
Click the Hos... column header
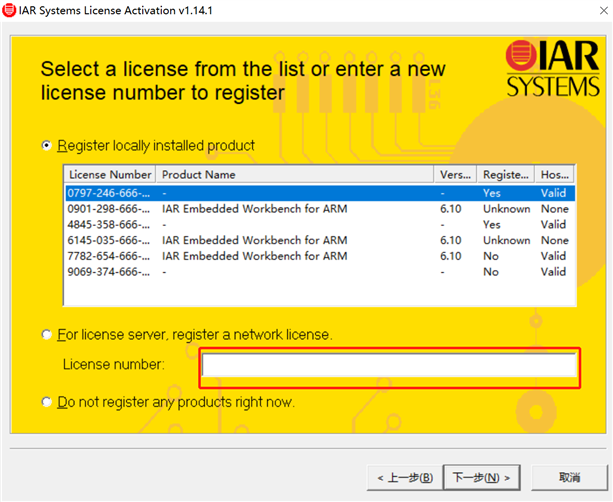[x=554, y=174]
